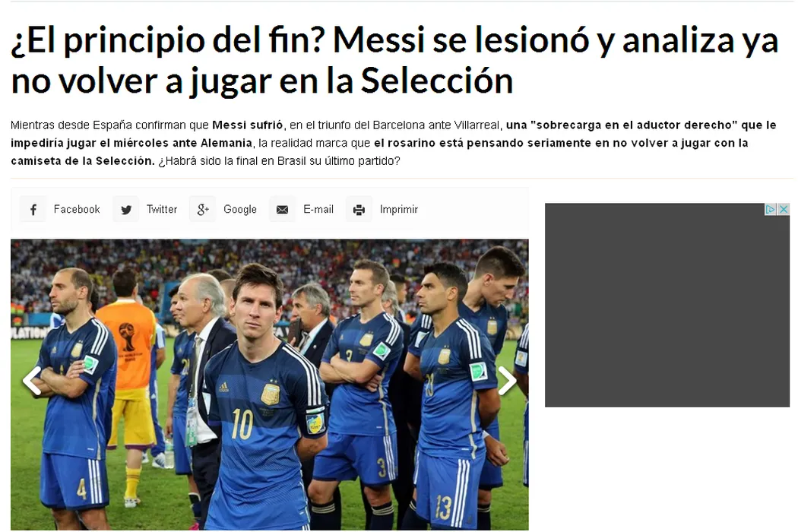Open the Argentina team photo in the slideshow

[270, 385]
